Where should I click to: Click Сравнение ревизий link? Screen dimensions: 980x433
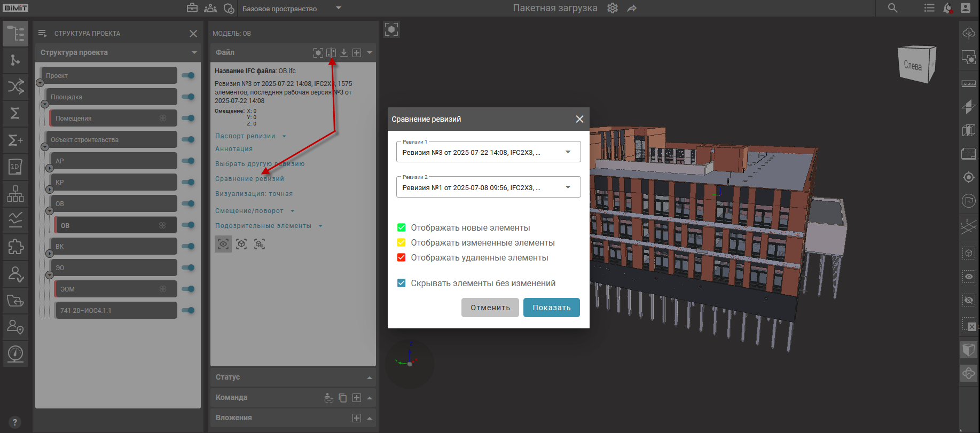[249, 179]
